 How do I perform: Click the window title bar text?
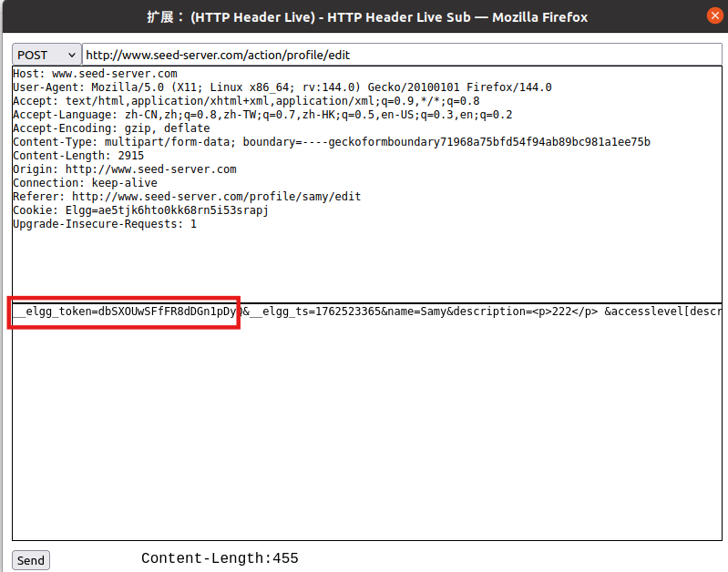[x=367, y=17]
